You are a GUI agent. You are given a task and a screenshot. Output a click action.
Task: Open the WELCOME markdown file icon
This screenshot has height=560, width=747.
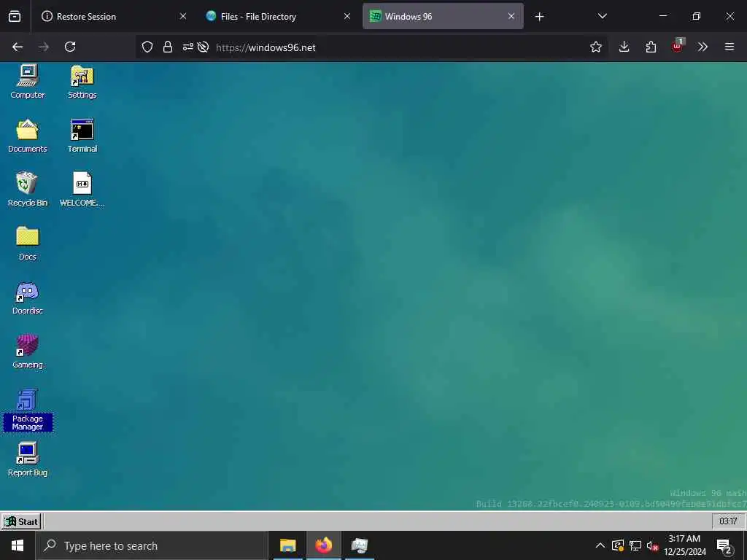82,189
